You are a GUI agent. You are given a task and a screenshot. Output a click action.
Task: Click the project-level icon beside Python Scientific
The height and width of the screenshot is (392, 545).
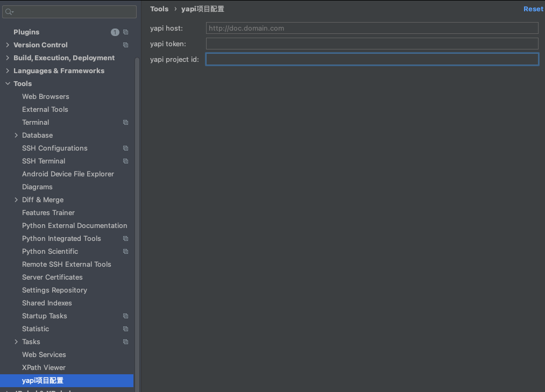click(126, 252)
